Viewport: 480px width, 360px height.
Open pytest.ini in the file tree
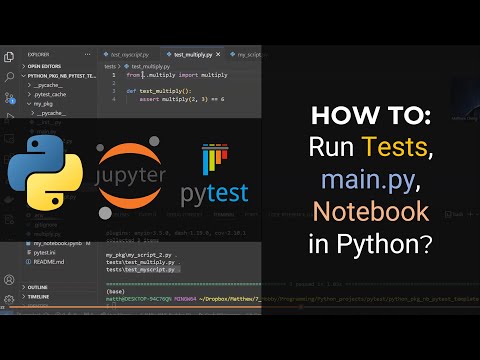(44, 252)
